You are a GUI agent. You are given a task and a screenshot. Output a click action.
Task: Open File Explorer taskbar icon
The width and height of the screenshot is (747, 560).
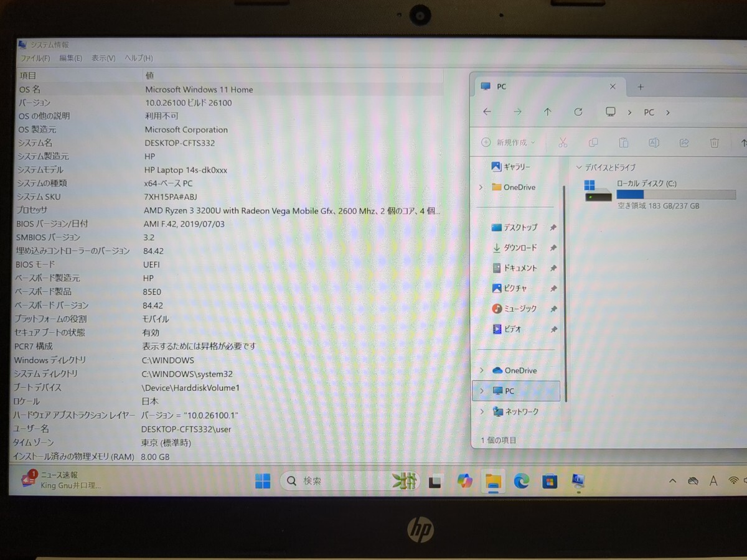point(493,481)
